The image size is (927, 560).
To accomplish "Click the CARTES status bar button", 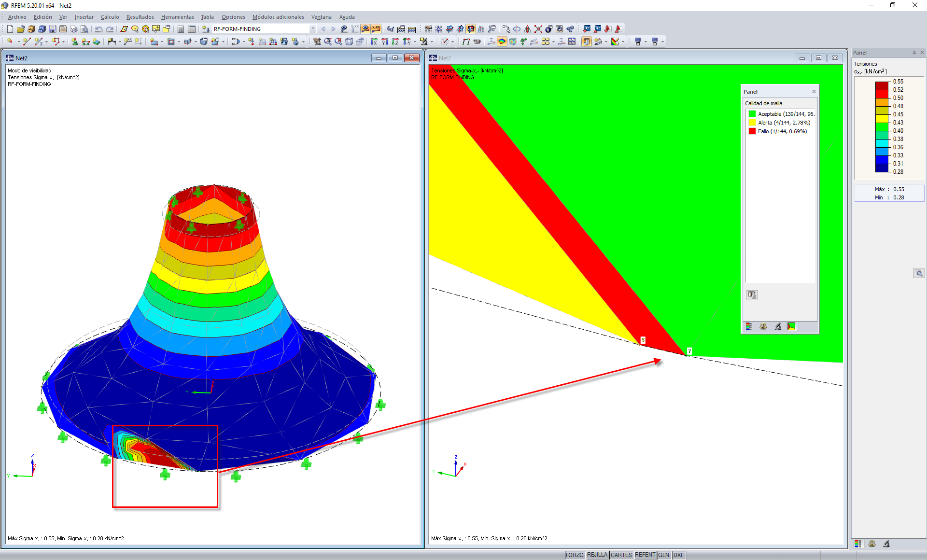I will (x=621, y=555).
